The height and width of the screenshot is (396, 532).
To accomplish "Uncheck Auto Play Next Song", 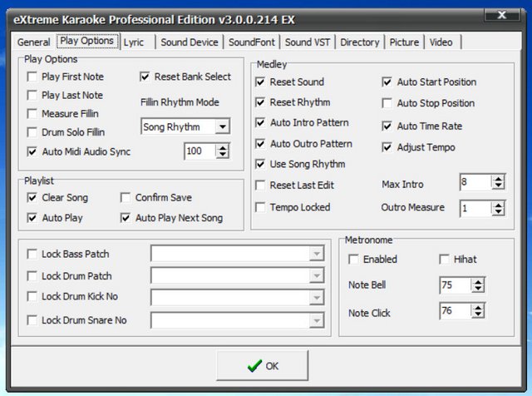I will point(126,218).
